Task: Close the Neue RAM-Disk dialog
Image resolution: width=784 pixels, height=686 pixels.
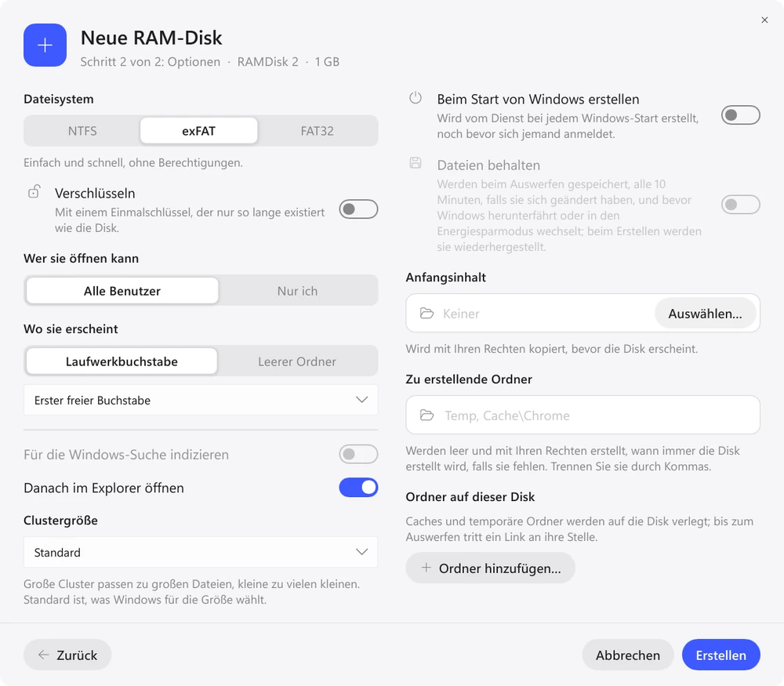Action: [764, 20]
